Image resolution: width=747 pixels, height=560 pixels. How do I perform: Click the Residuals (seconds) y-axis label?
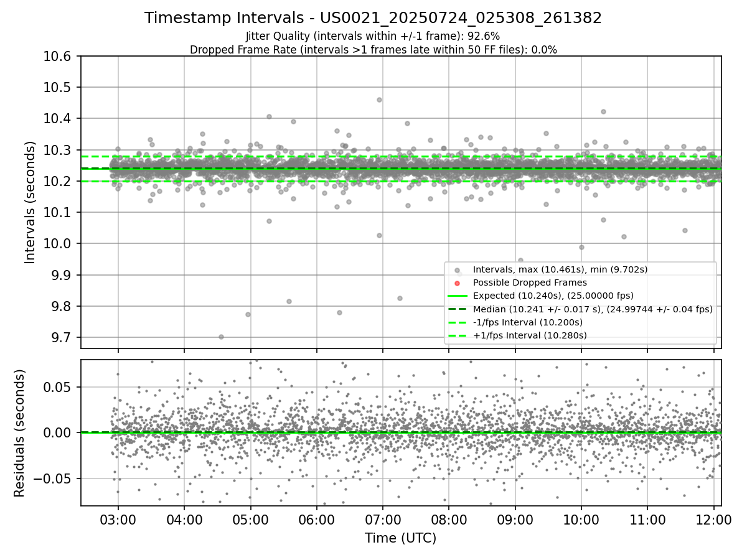20,433
